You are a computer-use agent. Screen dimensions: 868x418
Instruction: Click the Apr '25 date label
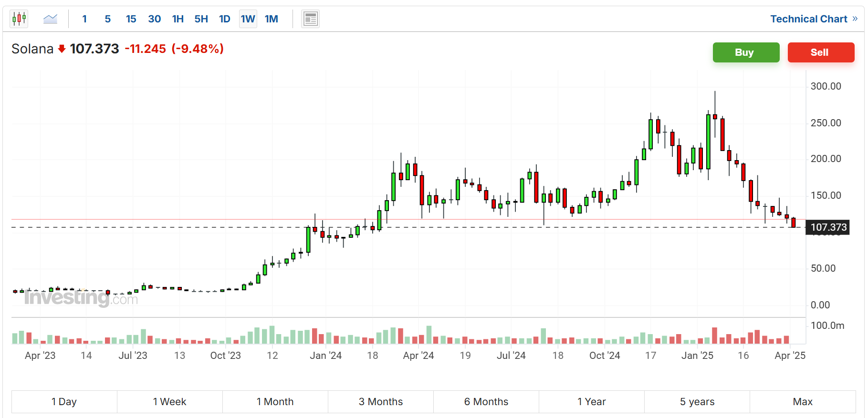790,356
